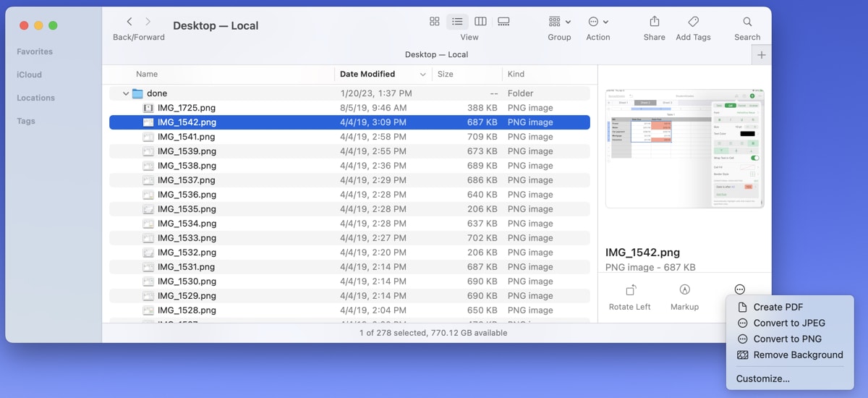Click the Folder kind cell
Image resolution: width=868 pixels, height=398 pixels.
pyautogui.click(x=521, y=93)
